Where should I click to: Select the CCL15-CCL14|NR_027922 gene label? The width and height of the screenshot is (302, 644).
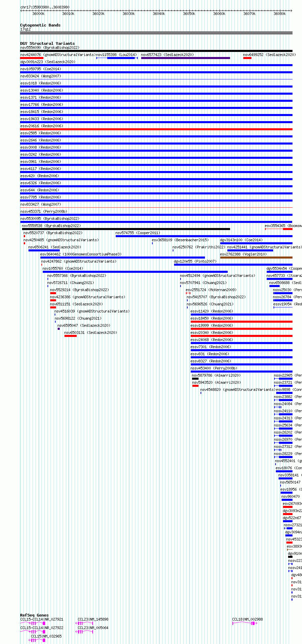[x=42, y=628]
